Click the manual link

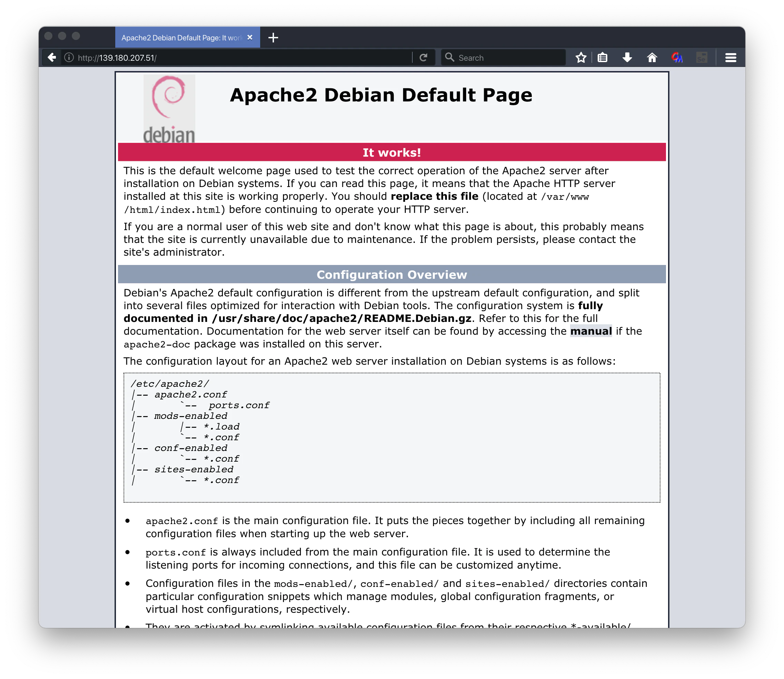[591, 331]
